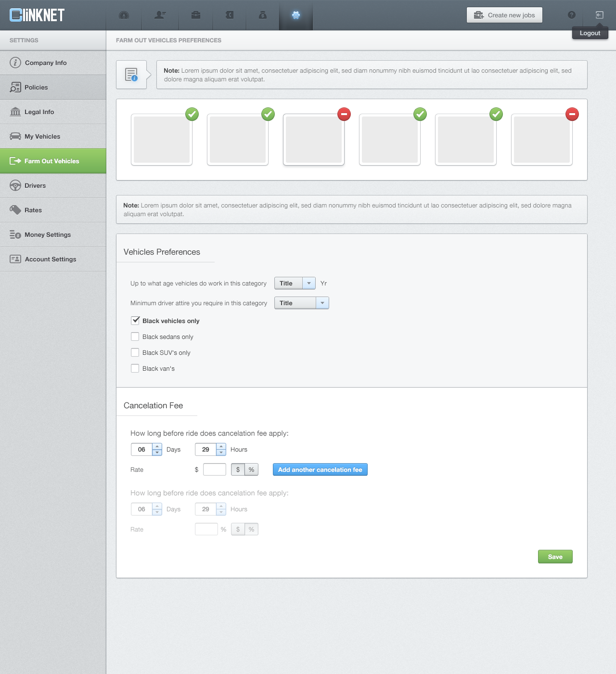616x674 pixels.
Task: Select the $ rate type in first fee
Action: click(x=238, y=469)
